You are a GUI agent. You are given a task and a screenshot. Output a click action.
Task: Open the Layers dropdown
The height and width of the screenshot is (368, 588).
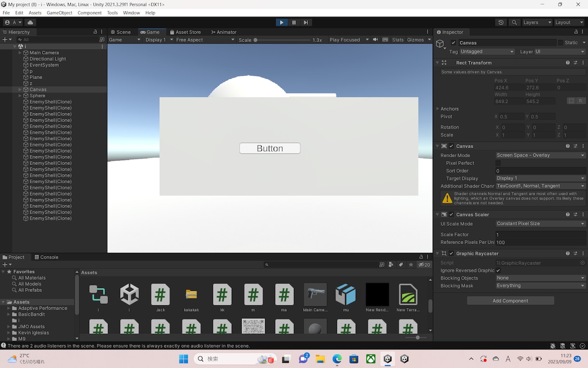536,22
